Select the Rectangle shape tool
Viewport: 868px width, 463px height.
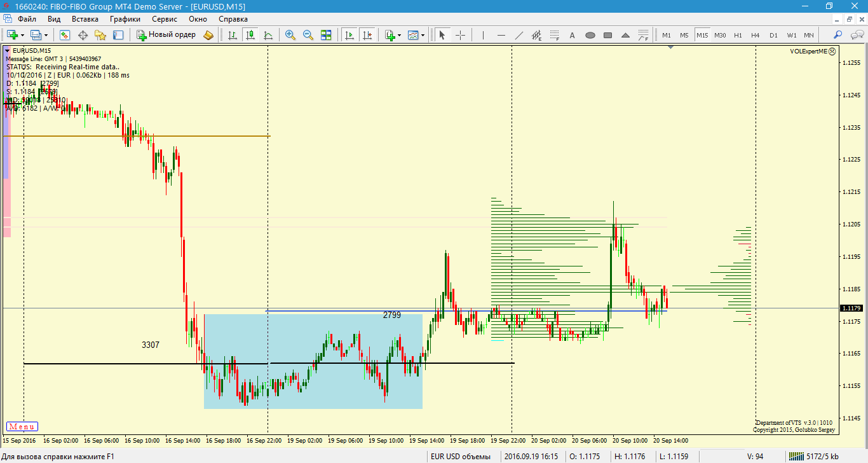click(x=608, y=35)
